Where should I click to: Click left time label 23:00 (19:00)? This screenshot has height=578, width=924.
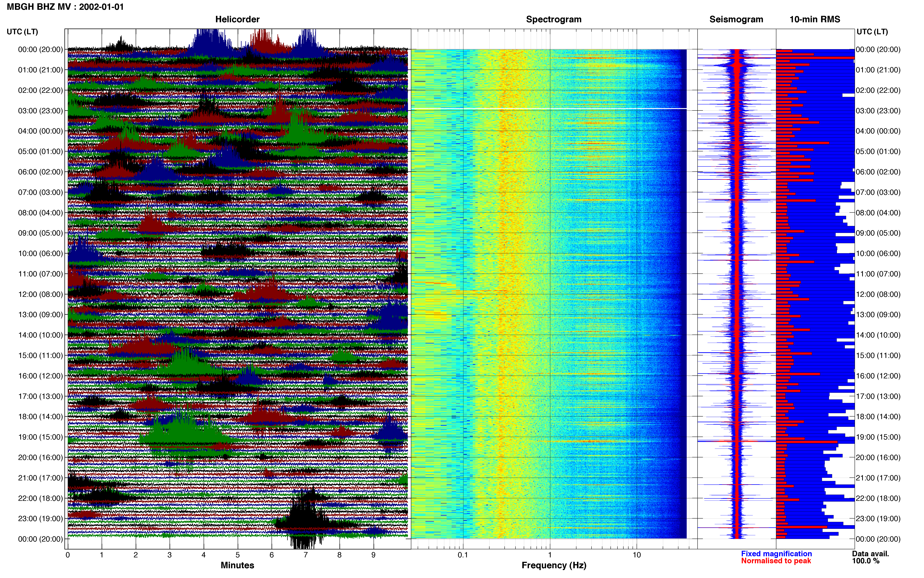pyautogui.click(x=40, y=519)
